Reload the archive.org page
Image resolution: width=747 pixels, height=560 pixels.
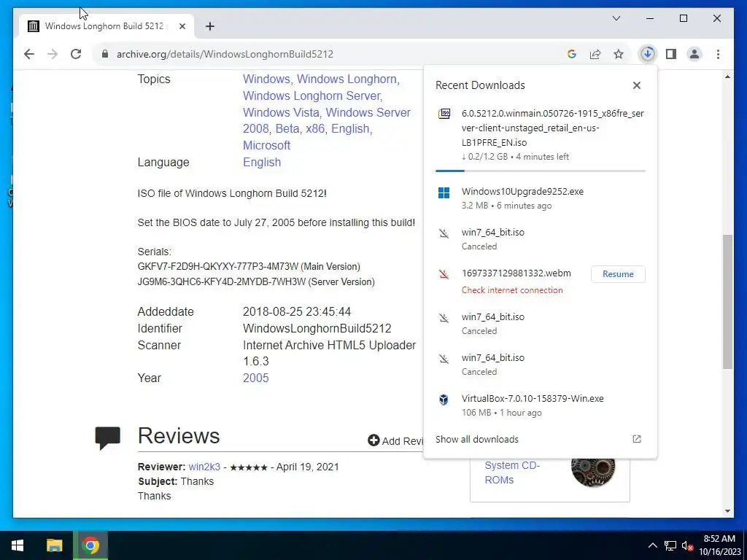[x=76, y=54]
